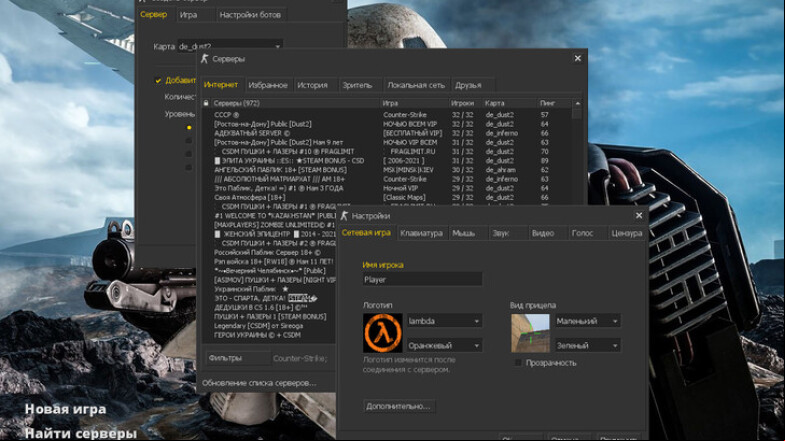The height and width of the screenshot is (441, 785).
Task: Enable the Прозрачность checkbox
Action: click(x=518, y=362)
